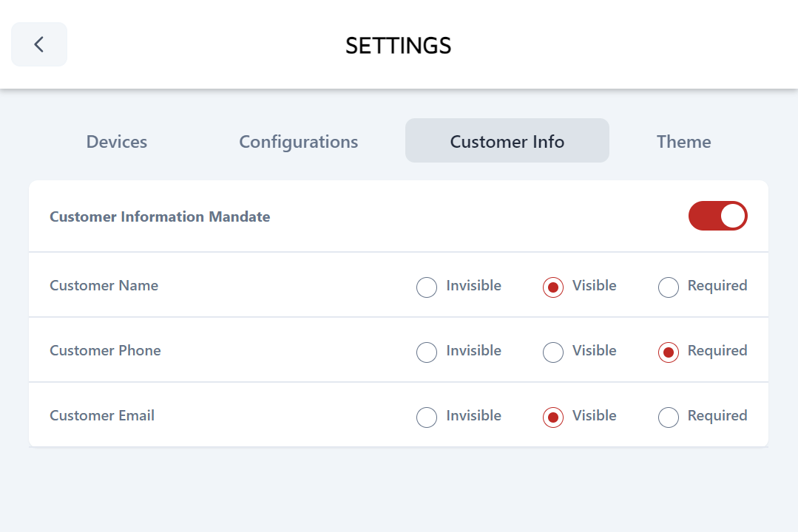Select the Customer Info tab
Screen dimensions: 798x532
[x=507, y=141]
